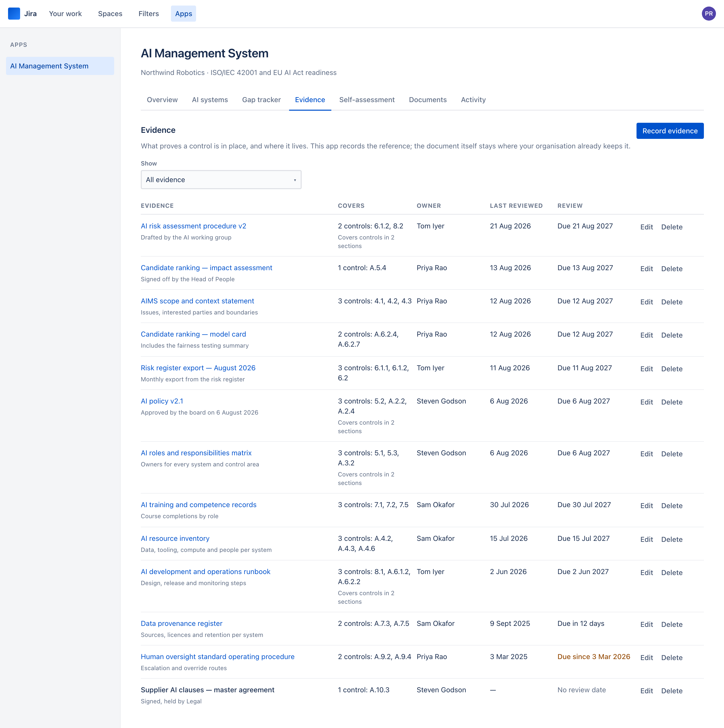Click the LAST REVIEWED column header
Image resolution: width=724 pixels, height=728 pixels.
point(516,206)
